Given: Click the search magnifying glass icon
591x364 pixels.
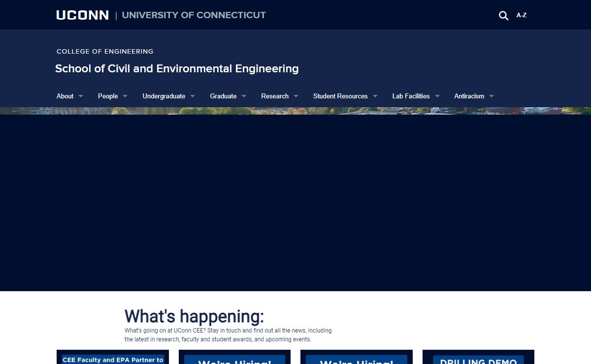Looking at the screenshot, I should click(x=503, y=16).
